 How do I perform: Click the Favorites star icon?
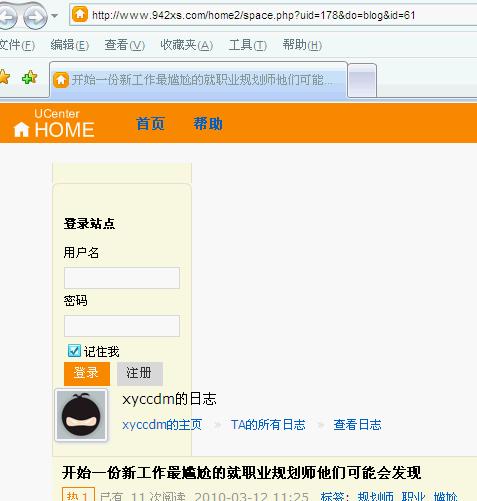pos(4,77)
